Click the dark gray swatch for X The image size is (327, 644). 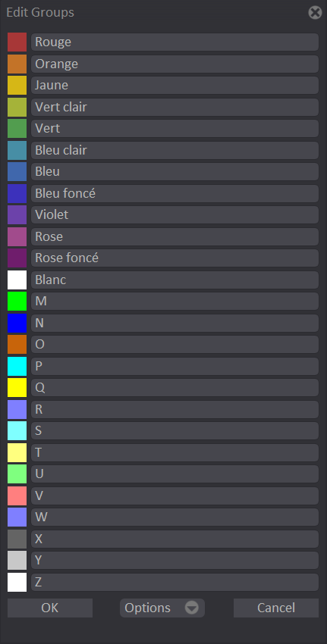17,539
